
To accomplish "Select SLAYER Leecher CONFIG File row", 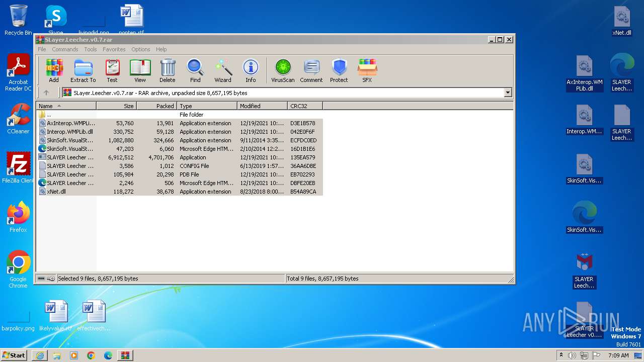I will point(180,166).
